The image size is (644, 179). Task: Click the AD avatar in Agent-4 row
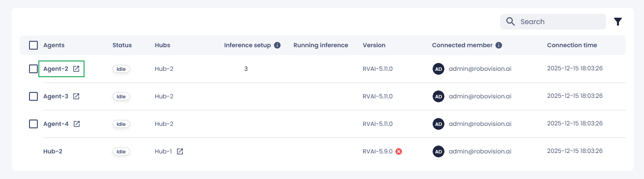438,124
